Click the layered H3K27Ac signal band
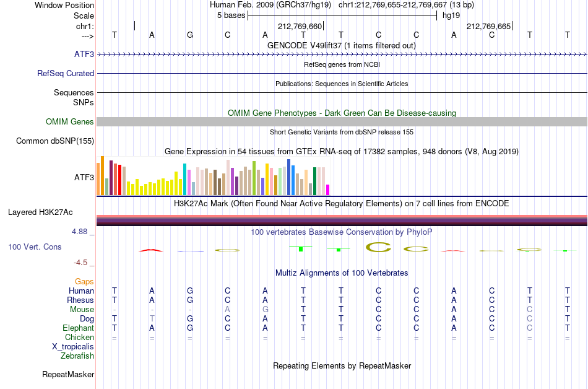 [x=342, y=220]
